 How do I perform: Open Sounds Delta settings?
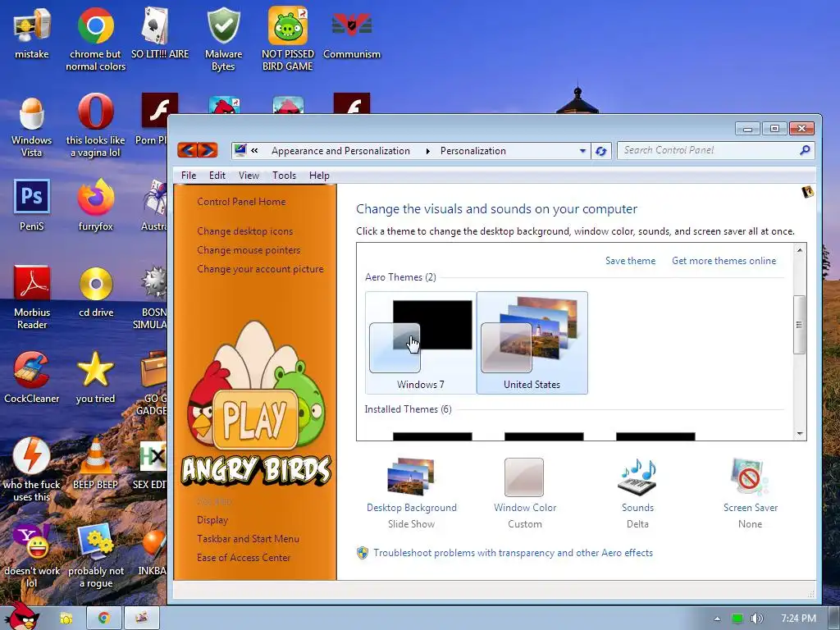[637, 493]
